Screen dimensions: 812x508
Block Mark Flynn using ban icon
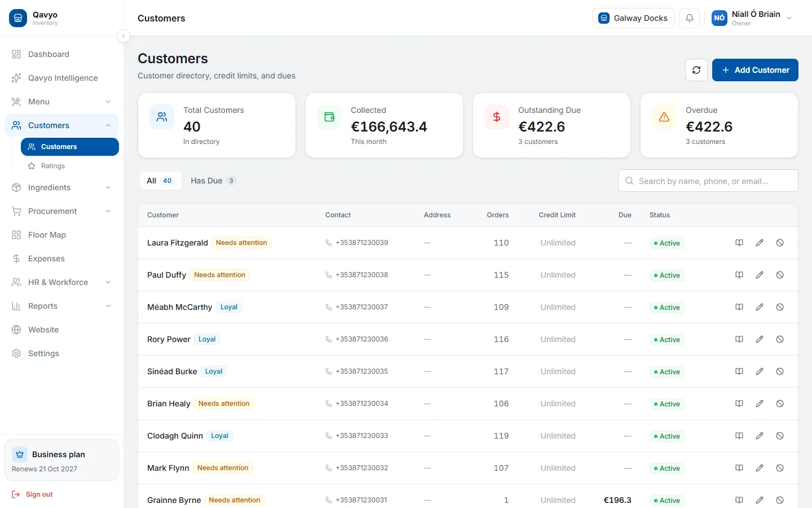(780, 468)
